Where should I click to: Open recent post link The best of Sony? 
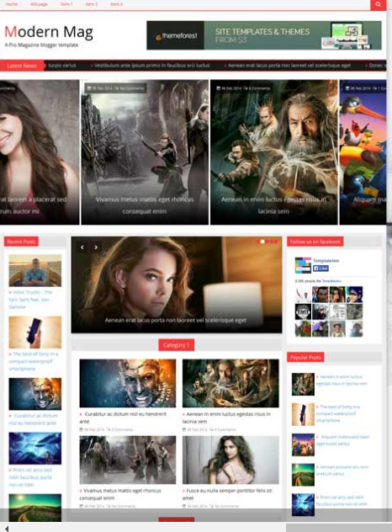[34, 361]
